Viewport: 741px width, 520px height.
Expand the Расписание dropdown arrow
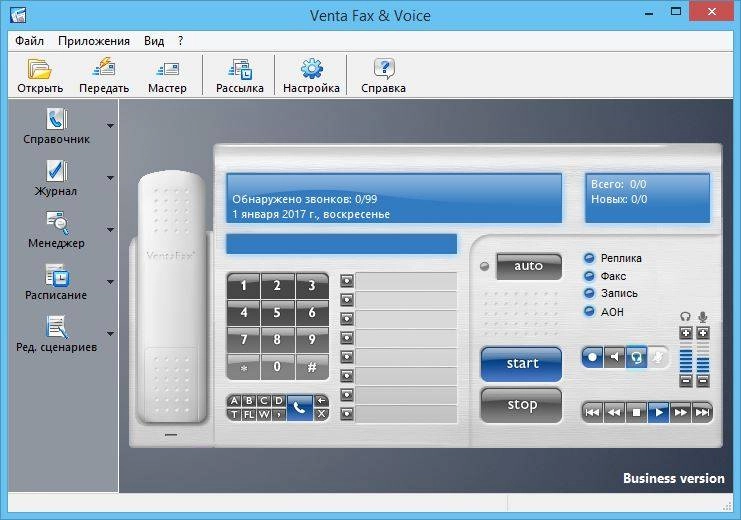pos(110,282)
